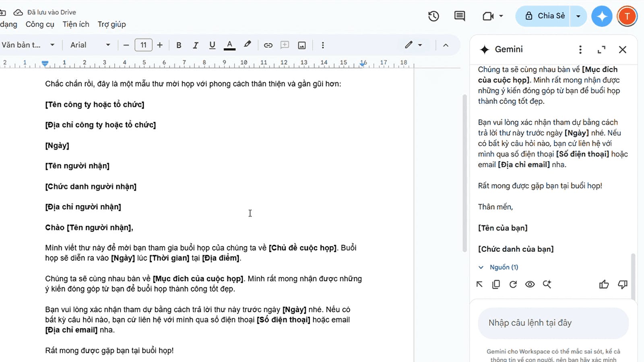
Task: Open version history clock icon
Action: click(433, 16)
